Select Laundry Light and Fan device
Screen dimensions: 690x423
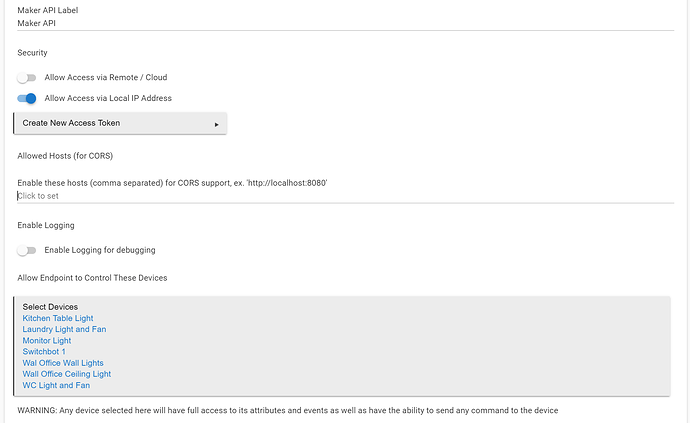64,329
